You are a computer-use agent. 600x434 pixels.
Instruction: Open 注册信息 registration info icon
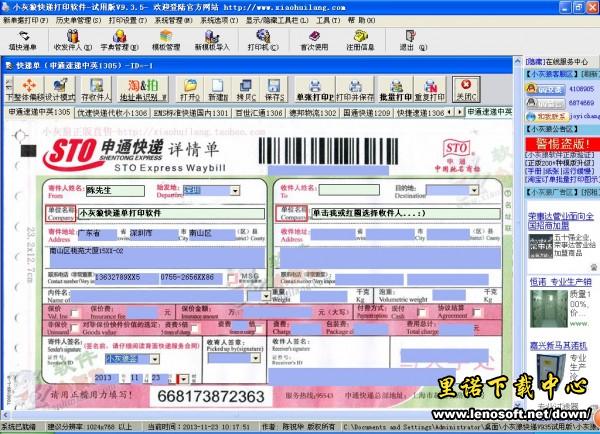(x=360, y=41)
